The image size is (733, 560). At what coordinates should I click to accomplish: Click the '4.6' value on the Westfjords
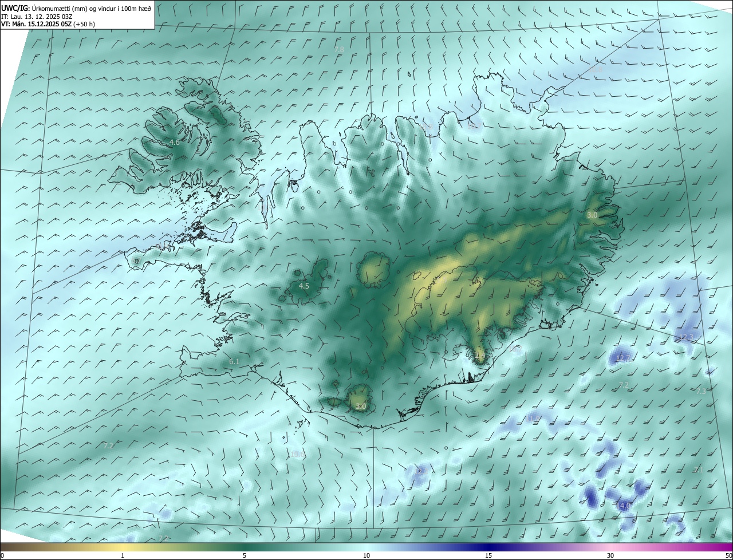coord(175,142)
